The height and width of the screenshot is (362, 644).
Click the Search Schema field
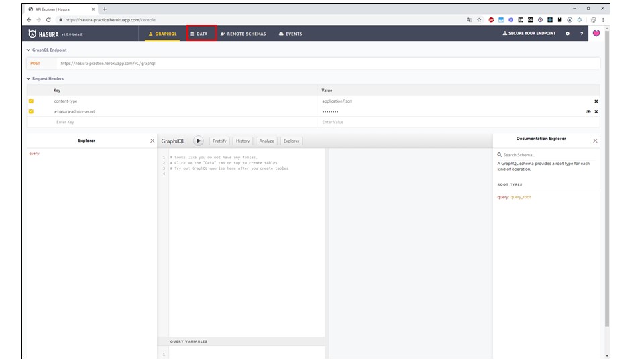tap(546, 155)
